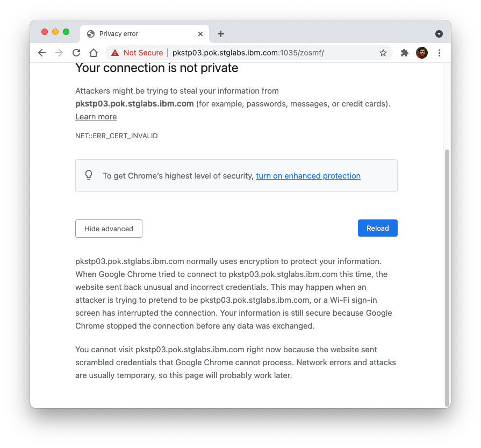The height and width of the screenshot is (448, 481).
Task: Click the forward navigation arrow
Action: 59,53
